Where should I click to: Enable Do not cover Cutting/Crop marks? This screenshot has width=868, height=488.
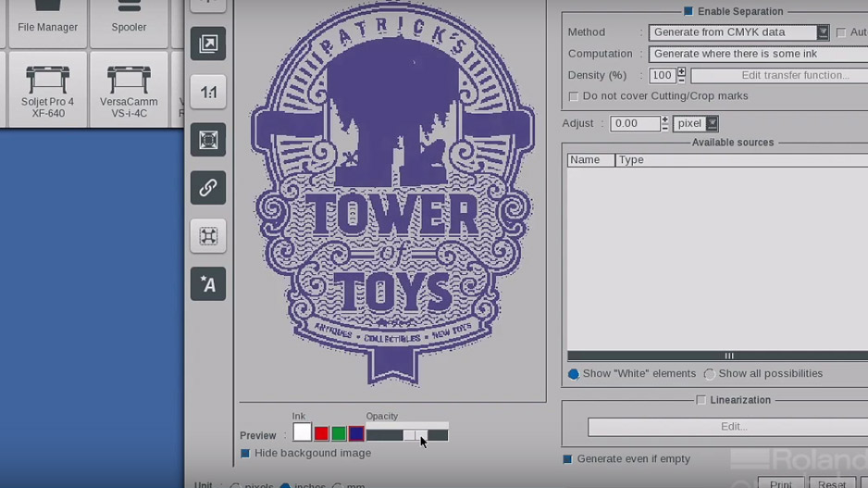point(574,96)
